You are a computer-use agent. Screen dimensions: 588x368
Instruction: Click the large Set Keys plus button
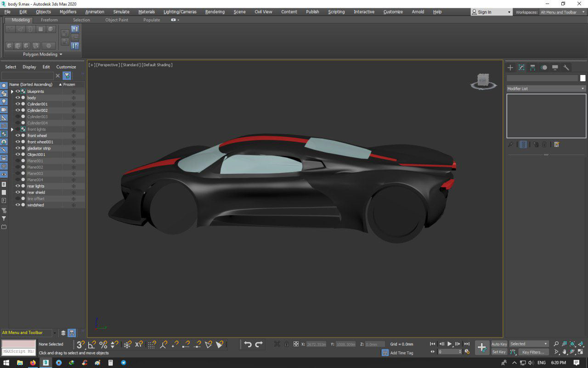tap(481, 348)
